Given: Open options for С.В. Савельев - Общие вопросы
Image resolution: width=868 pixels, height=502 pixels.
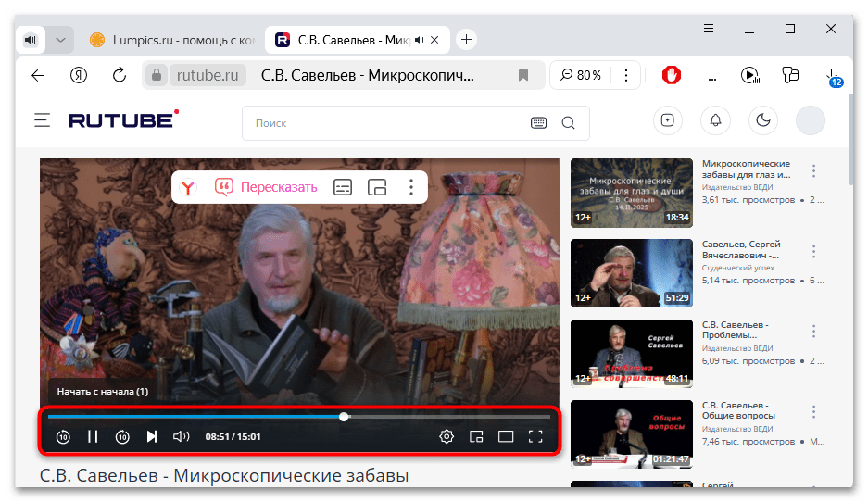Looking at the screenshot, I should 813,412.
